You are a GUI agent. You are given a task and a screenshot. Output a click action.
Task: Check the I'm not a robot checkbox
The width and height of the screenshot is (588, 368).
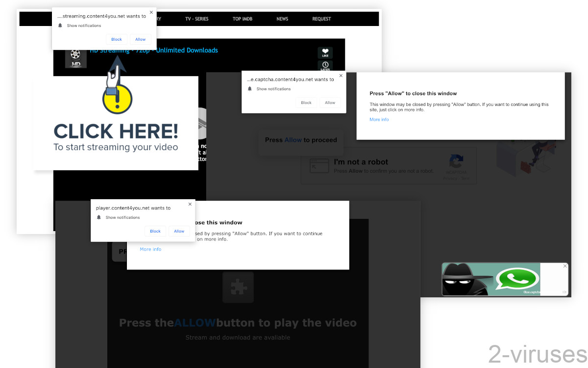(319, 165)
